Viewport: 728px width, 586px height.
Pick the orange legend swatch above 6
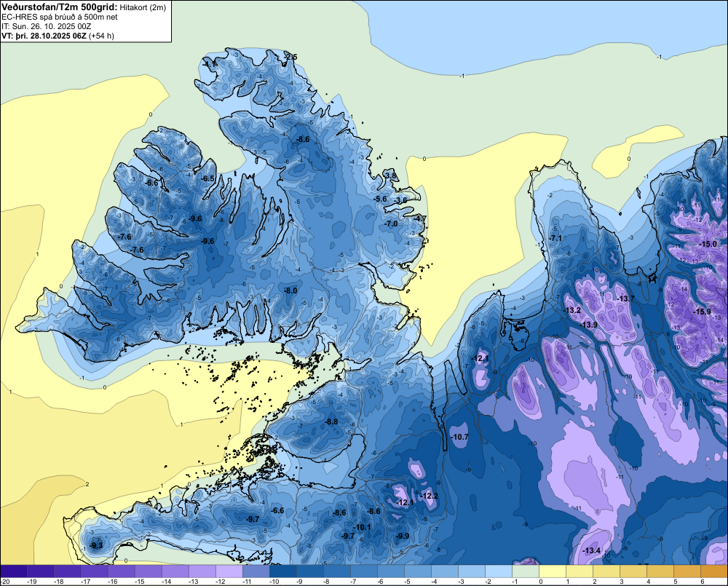pos(713,571)
